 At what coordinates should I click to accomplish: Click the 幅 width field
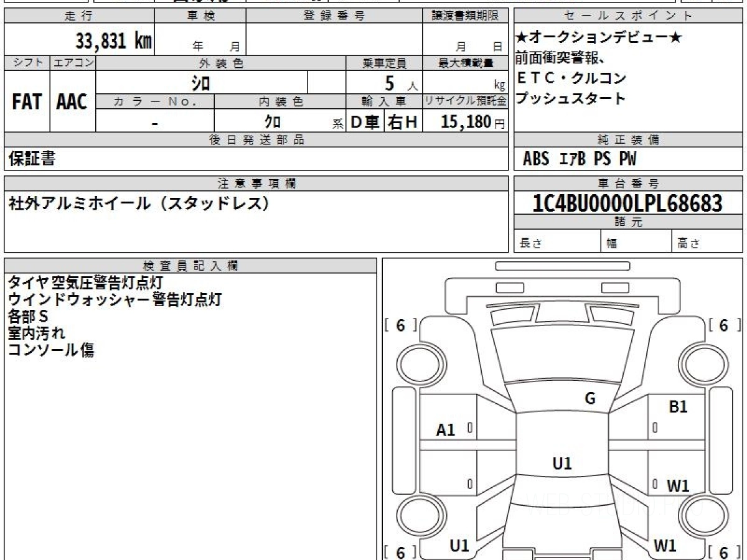click(x=637, y=241)
